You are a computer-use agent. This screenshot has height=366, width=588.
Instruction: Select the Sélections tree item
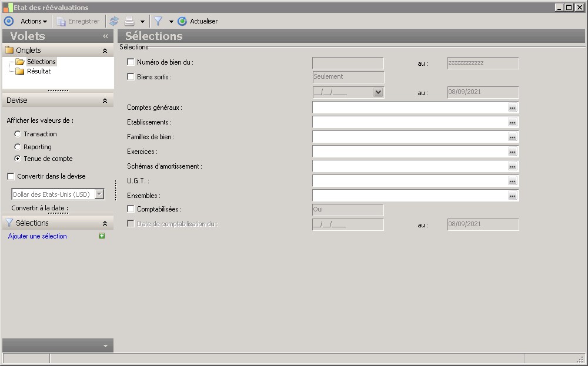pos(41,62)
